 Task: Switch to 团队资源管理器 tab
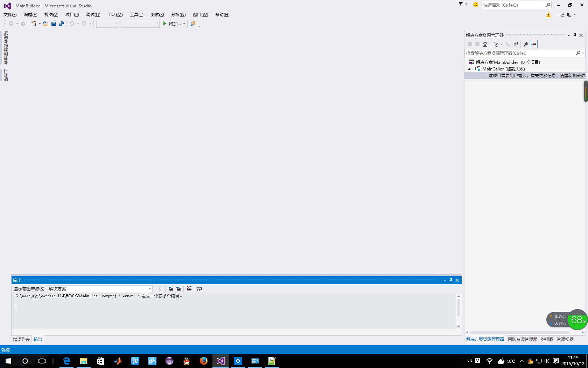[x=523, y=339]
